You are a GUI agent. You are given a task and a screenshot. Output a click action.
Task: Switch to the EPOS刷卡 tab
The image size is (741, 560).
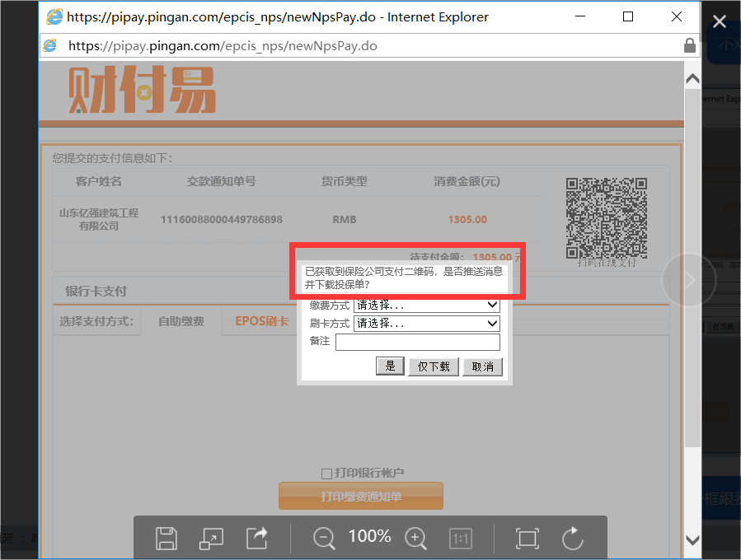tap(262, 321)
